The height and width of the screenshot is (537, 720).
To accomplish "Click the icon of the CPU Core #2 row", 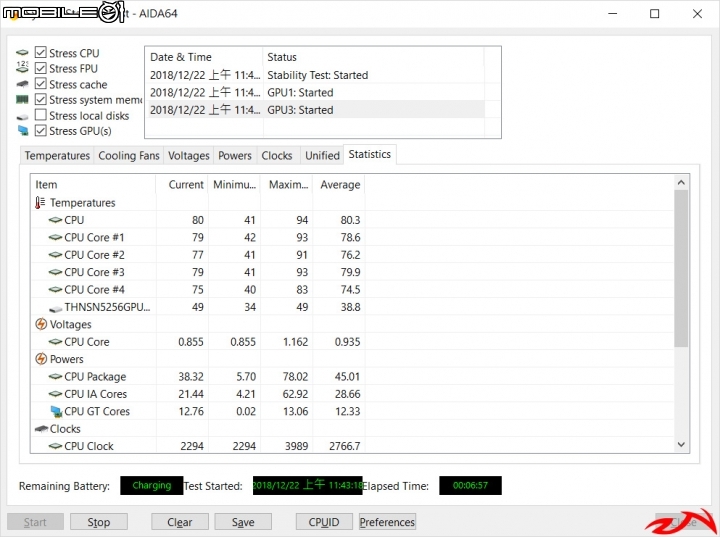I will [x=55, y=255].
